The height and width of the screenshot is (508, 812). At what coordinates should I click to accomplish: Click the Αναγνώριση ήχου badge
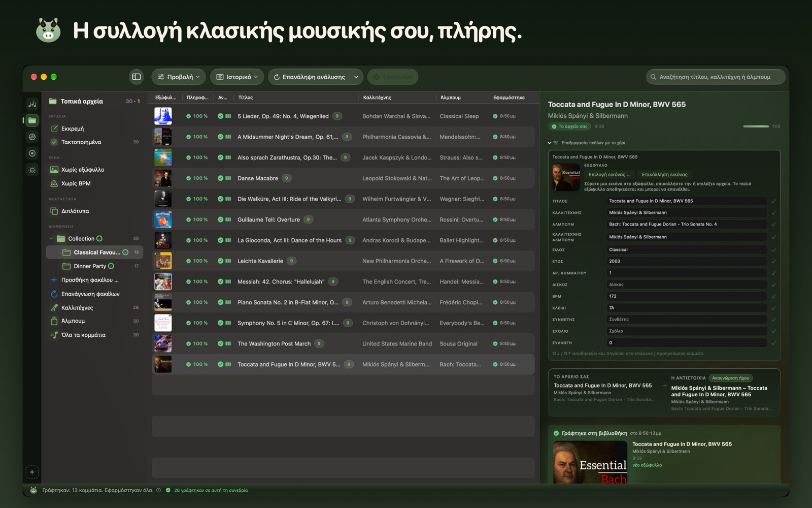[730, 378]
